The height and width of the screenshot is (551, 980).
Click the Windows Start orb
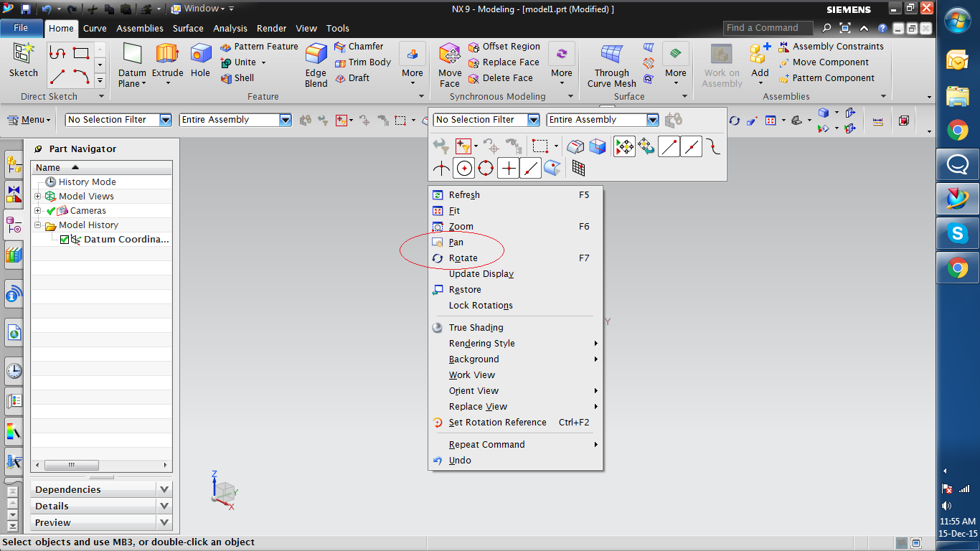coord(958,20)
